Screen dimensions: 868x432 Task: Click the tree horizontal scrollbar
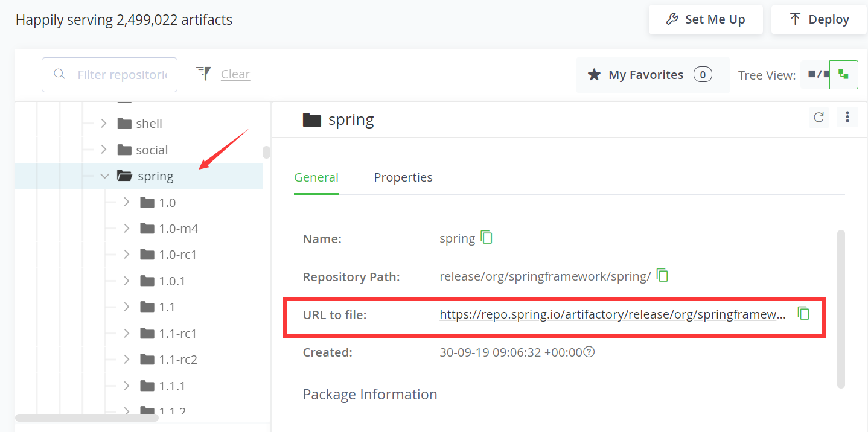pyautogui.click(x=87, y=418)
